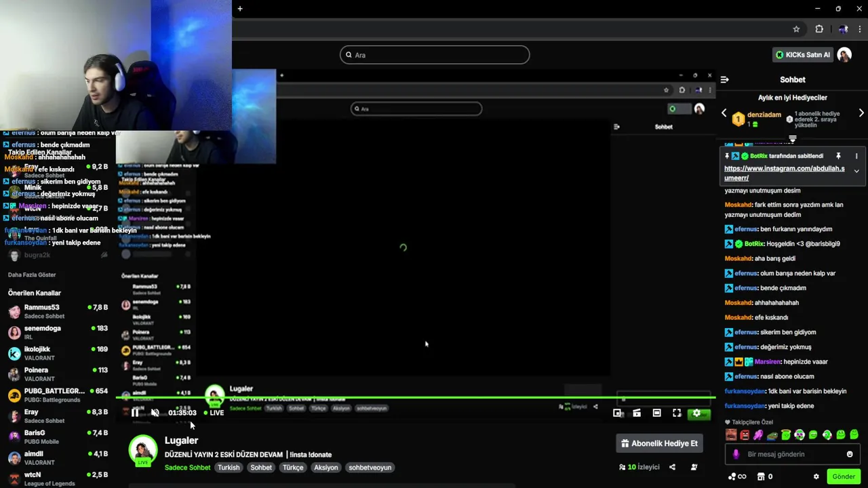Open Eray Sadece Sohbet channel
Screen dimensions: 868x488
coord(58,416)
